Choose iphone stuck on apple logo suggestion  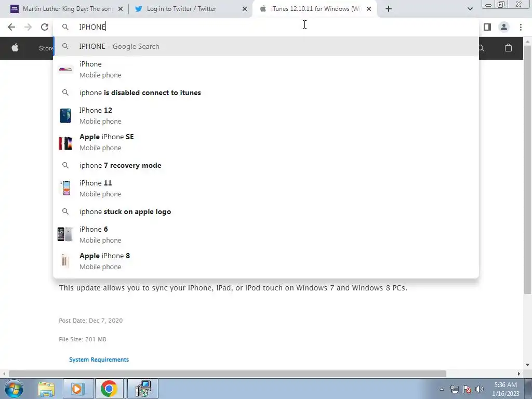click(266, 211)
